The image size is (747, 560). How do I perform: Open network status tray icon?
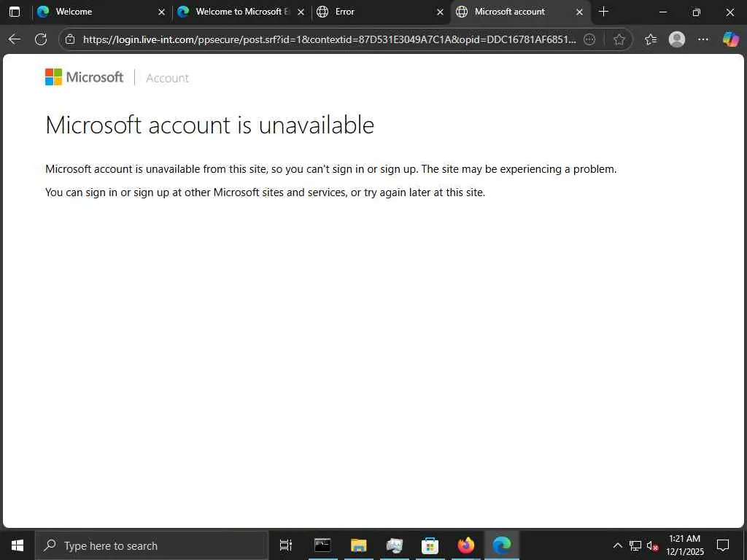click(635, 545)
